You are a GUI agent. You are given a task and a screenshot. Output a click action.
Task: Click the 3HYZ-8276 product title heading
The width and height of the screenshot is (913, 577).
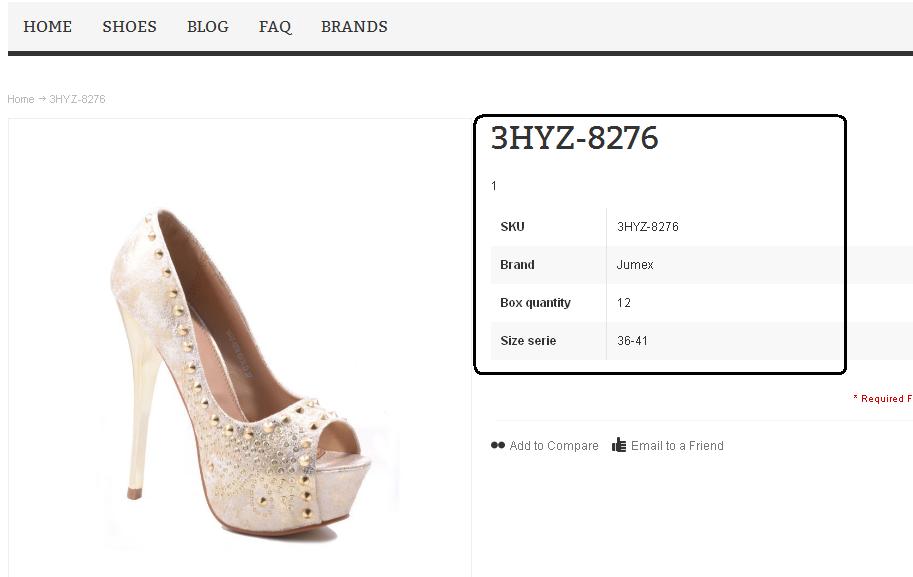(574, 138)
